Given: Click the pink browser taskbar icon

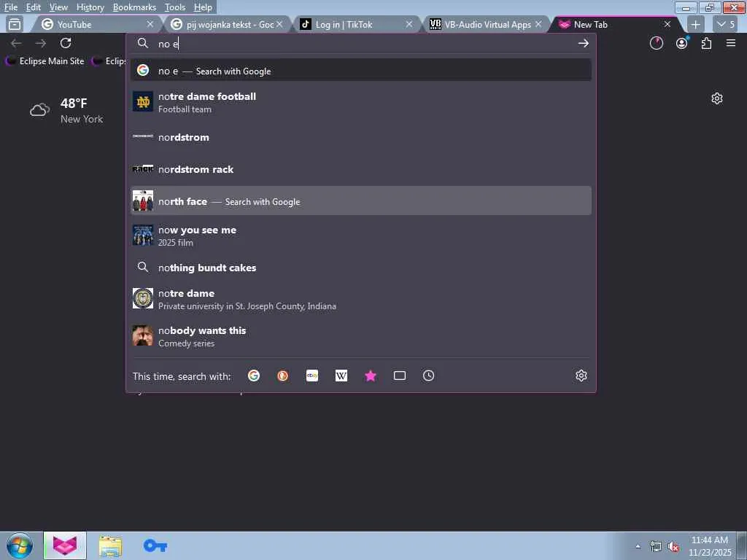Looking at the screenshot, I should tap(65, 545).
